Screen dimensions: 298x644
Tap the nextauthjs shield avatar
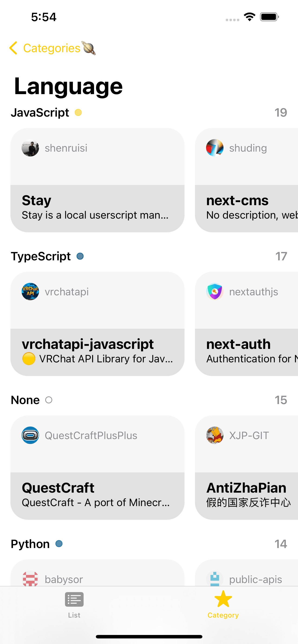[215, 291]
